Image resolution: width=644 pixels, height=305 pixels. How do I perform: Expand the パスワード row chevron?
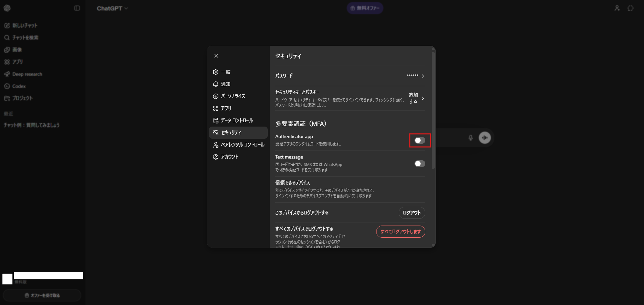coord(423,76)
